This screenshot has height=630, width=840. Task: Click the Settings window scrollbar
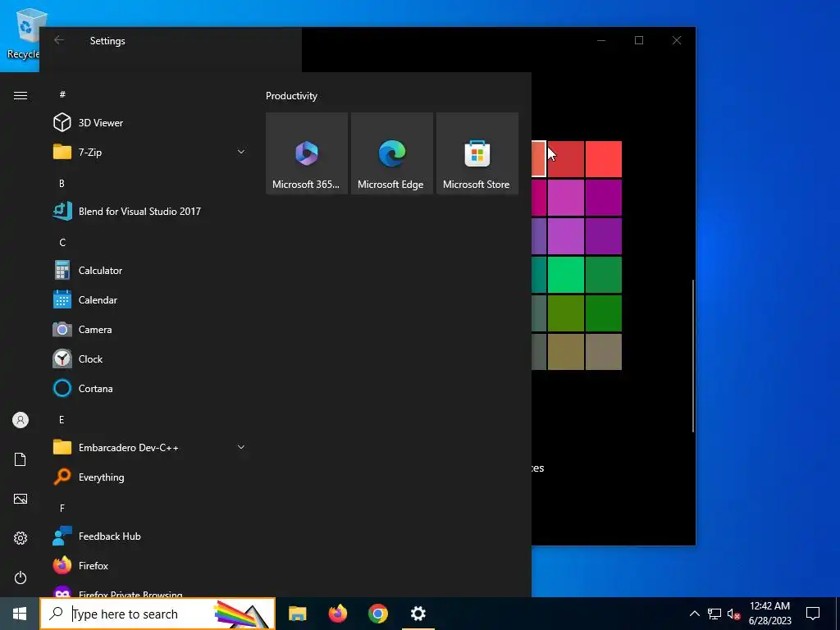[692, 356]
